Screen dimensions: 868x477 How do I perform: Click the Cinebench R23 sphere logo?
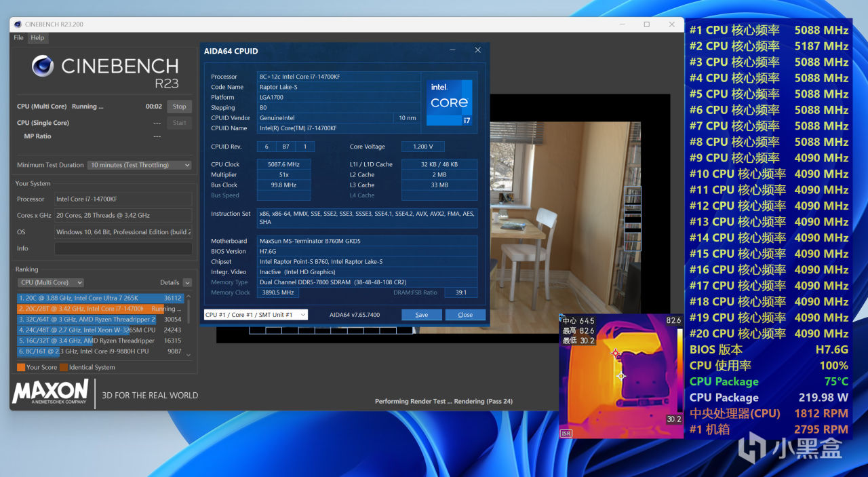42,66
